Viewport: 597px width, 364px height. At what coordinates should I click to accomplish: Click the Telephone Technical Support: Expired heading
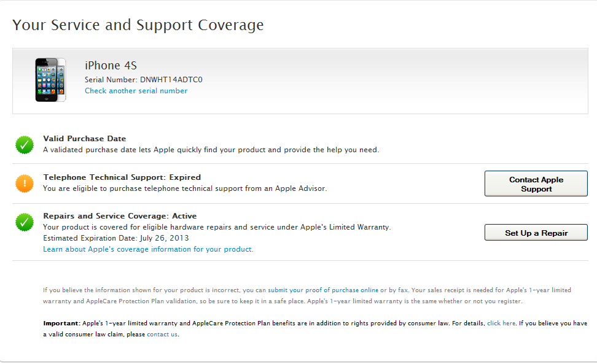point(122,177)
